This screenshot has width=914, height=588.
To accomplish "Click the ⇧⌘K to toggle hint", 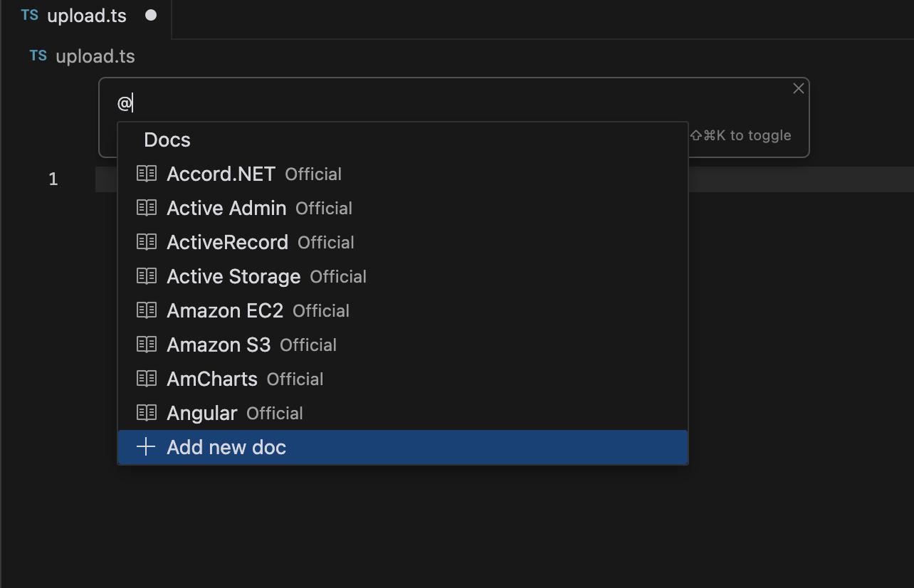I will 740,135.
